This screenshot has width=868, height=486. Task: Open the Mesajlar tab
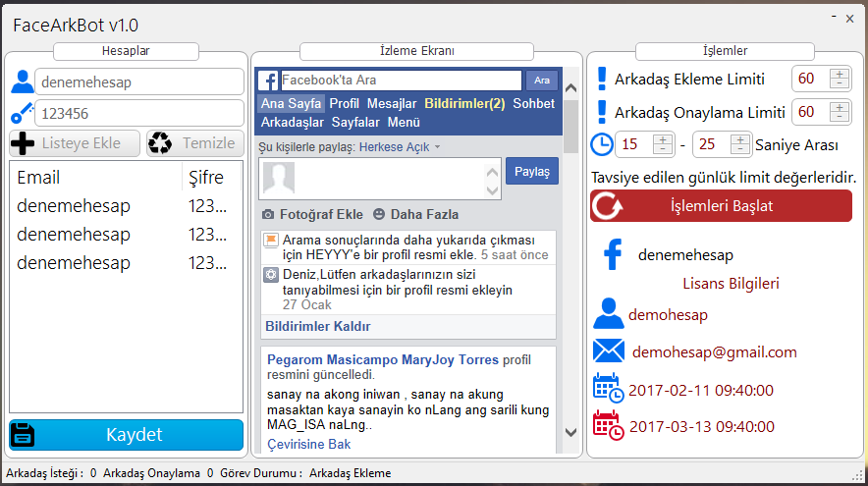point(392,103)
